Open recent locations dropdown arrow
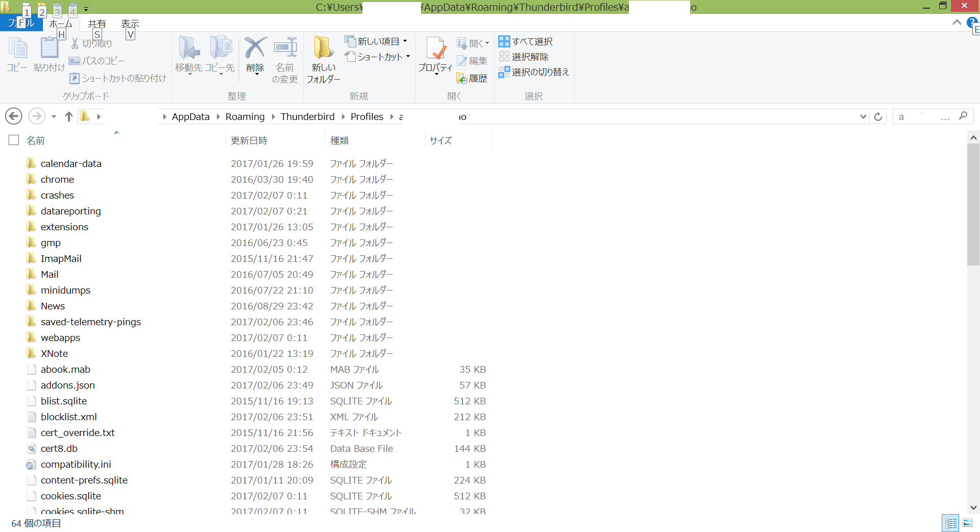Screen dimensions: 980x532 pyautogui.click(x=54, y=117)
